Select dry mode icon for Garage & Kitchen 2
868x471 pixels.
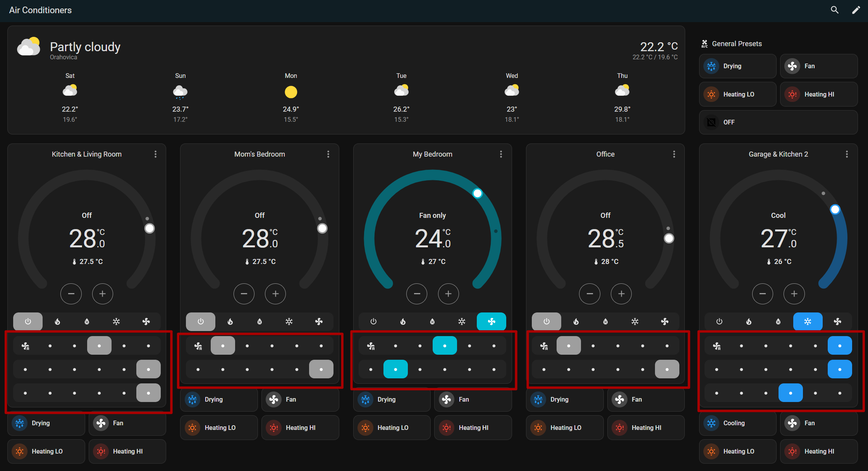pos(778,321)
